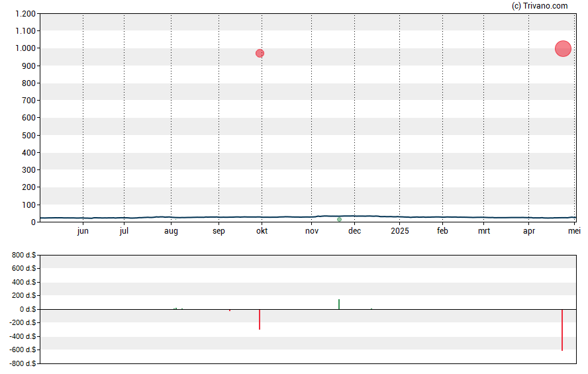The image size is (588, 374).
Task: Click the large red bubble near mei
Action: (563, 49)
